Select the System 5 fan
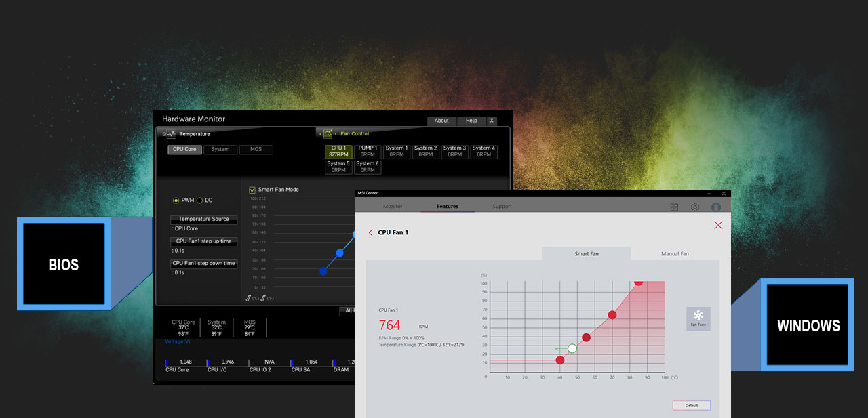The image size is (868, 418). (x=338, y=167)
